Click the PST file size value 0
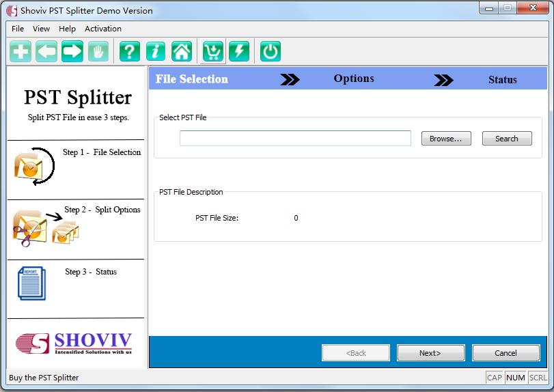Viewport: 554px width, 392px height. pos(296,218)
